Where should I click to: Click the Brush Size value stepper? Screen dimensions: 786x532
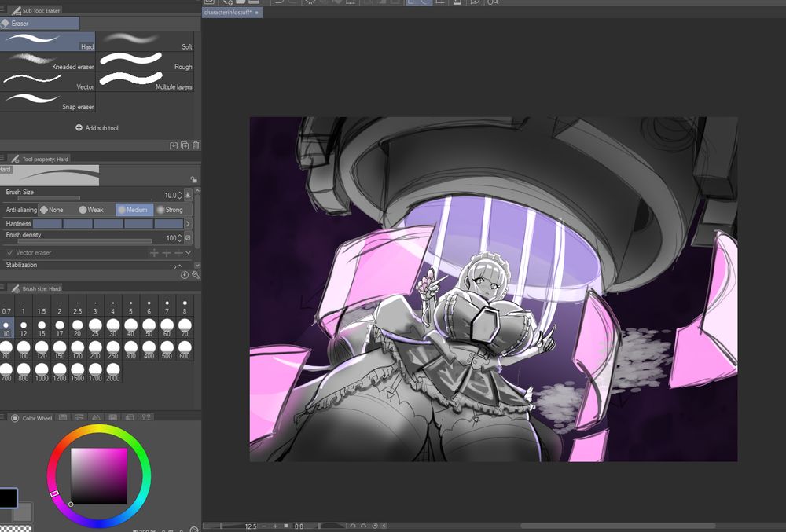coord(179,196)
